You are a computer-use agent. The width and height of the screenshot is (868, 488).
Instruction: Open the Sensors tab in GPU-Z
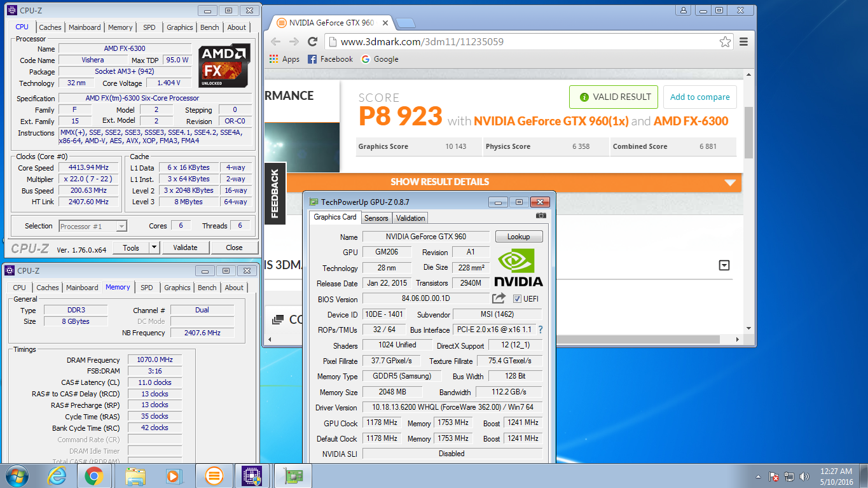point(376,218)
